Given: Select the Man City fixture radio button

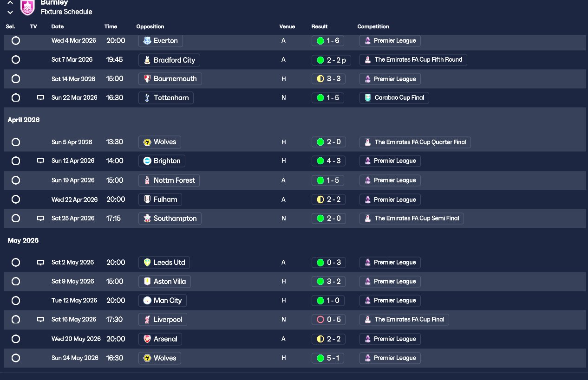Looking at the screenshot, I should 16,301.
